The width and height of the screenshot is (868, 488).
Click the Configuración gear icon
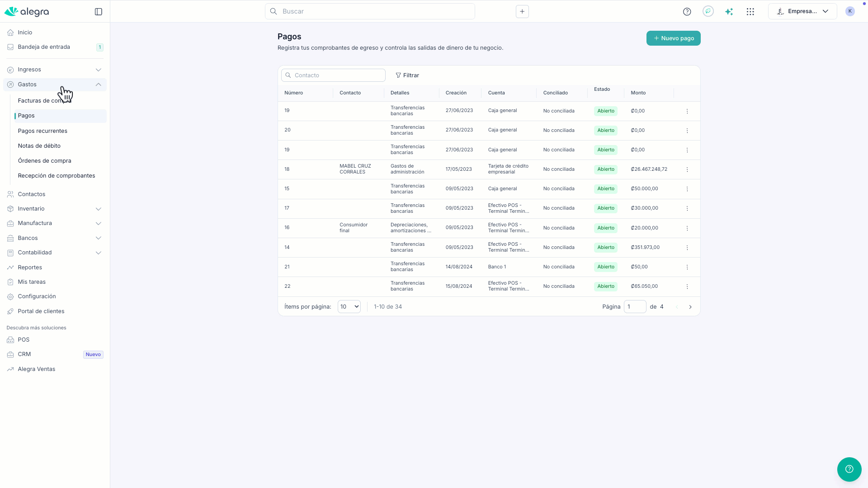tap(10, 296)
